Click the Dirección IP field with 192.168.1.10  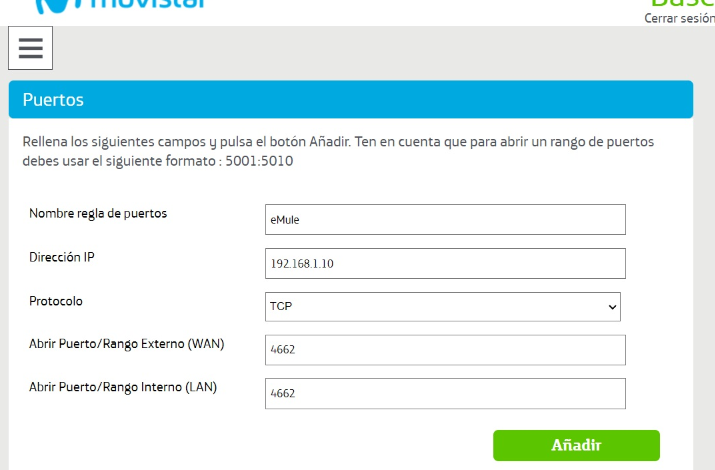coord(445,264)
